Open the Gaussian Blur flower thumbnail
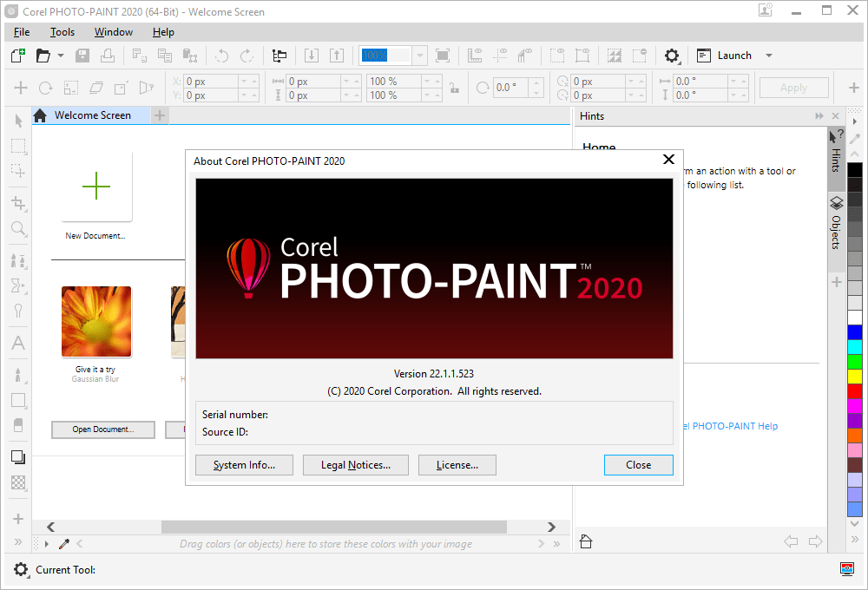Screen dimensions: 868x590 [96, 322]
